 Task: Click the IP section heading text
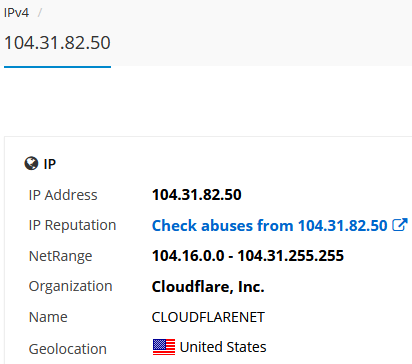pos(50,164)
